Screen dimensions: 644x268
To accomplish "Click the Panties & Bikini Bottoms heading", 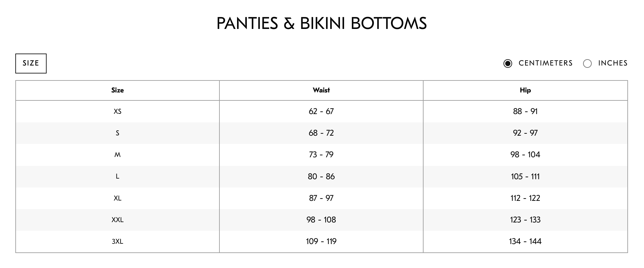I will pyautogui.click(x=322, y=23).
